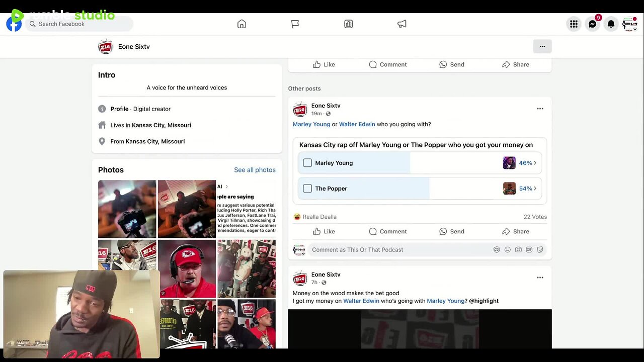Image resolution: width=644 pixels, height=362 pixels.
Task: Open the emoji picker in comment box
Action: [x=507, y=250]
